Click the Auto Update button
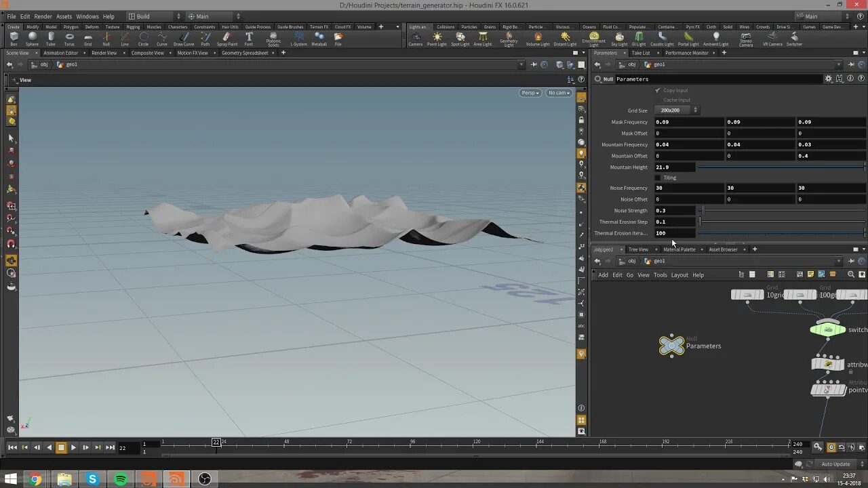 coord(835,464)
